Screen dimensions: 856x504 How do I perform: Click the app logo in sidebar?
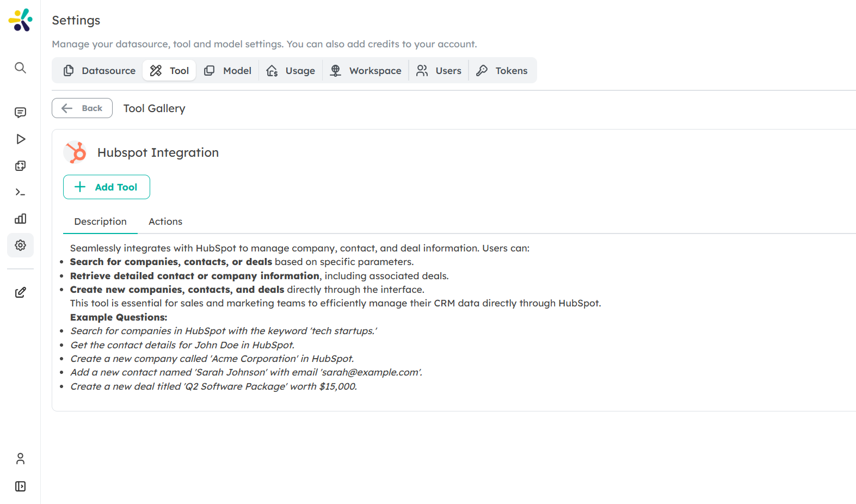coord(20,20)
